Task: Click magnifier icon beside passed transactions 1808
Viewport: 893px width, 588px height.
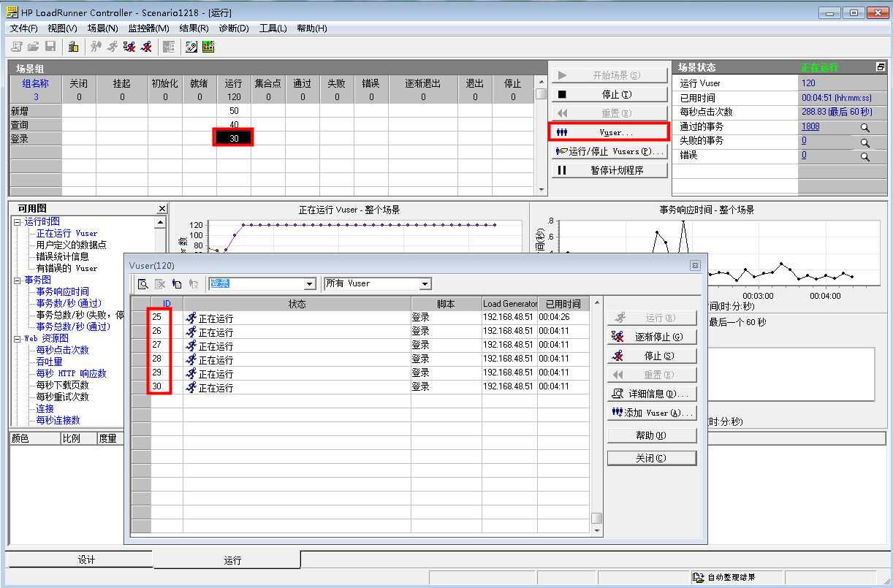Action: point(864,127)
